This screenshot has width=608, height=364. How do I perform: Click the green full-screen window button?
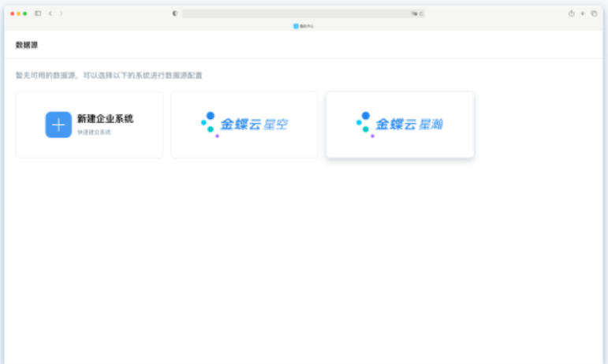(x=24, y=13)
